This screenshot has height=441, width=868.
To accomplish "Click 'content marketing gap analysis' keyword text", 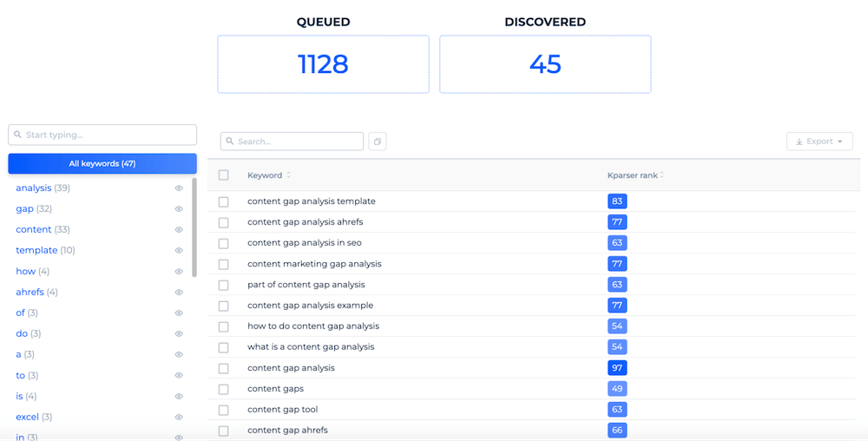I will [x=314, y=264].
